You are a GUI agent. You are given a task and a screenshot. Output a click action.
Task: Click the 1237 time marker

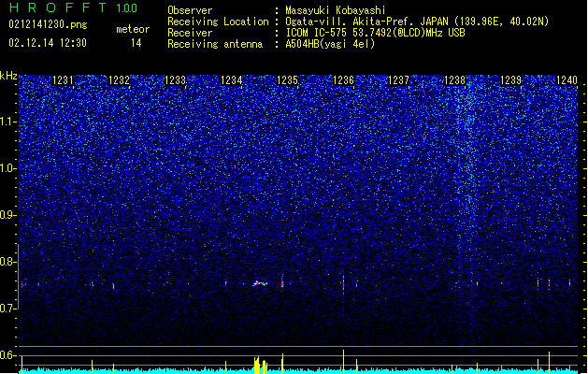398,80
